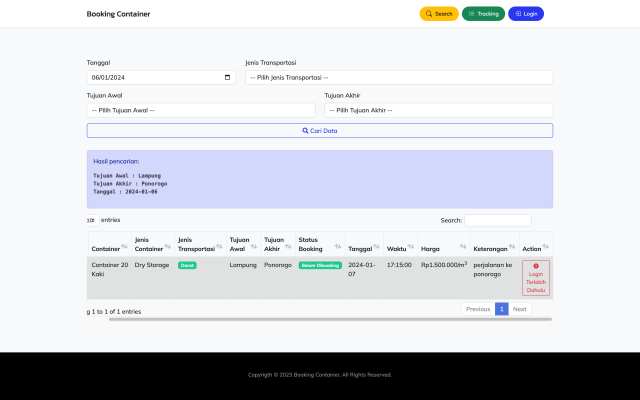Sort table by Container column arrows
The width and height of the screenshot is (640, 400).
pos(124,247)
